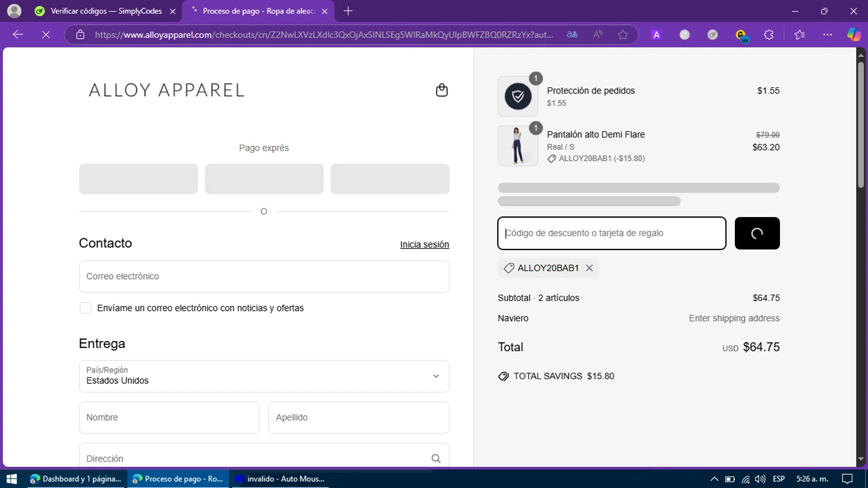868x488 pixels.
Task: Open the purple A extension
Action: tap(656, 35)
